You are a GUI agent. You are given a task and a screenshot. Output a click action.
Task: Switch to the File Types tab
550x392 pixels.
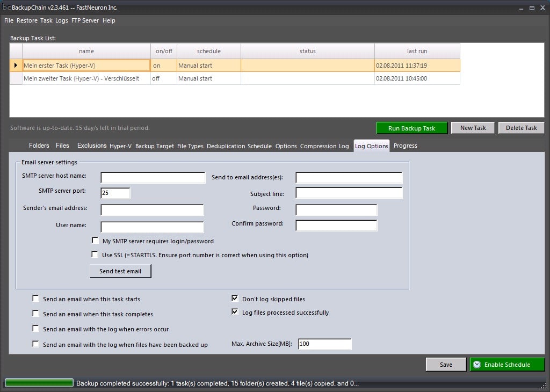190,146
